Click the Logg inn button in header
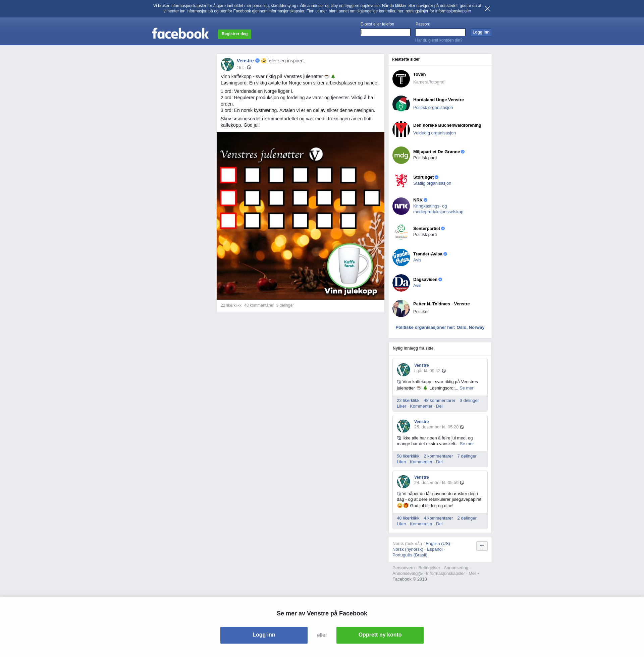This screenshot has width=644, height=657. 481,33
